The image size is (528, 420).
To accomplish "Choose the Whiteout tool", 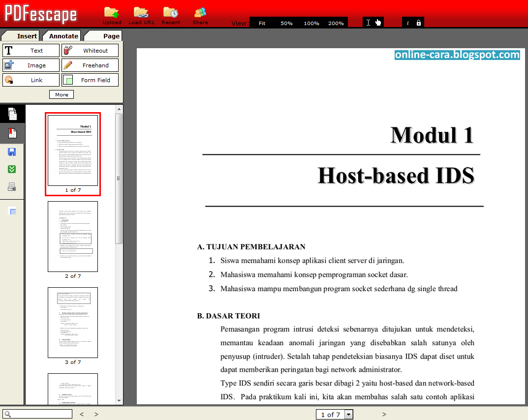I will [90, 51].
